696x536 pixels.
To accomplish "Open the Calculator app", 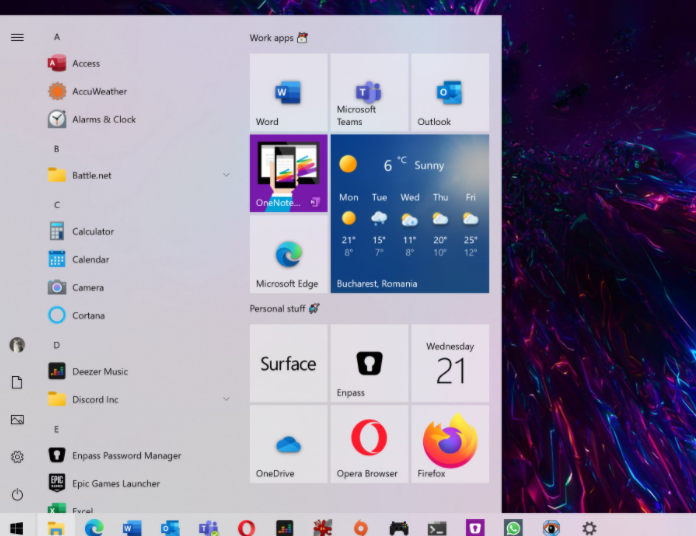I will pyautogui.click(x=138, y=231).
